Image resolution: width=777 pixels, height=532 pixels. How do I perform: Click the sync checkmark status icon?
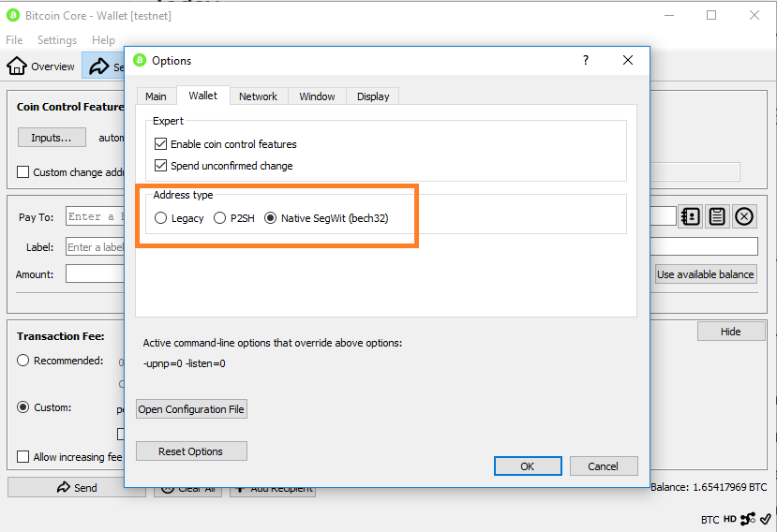766,519
